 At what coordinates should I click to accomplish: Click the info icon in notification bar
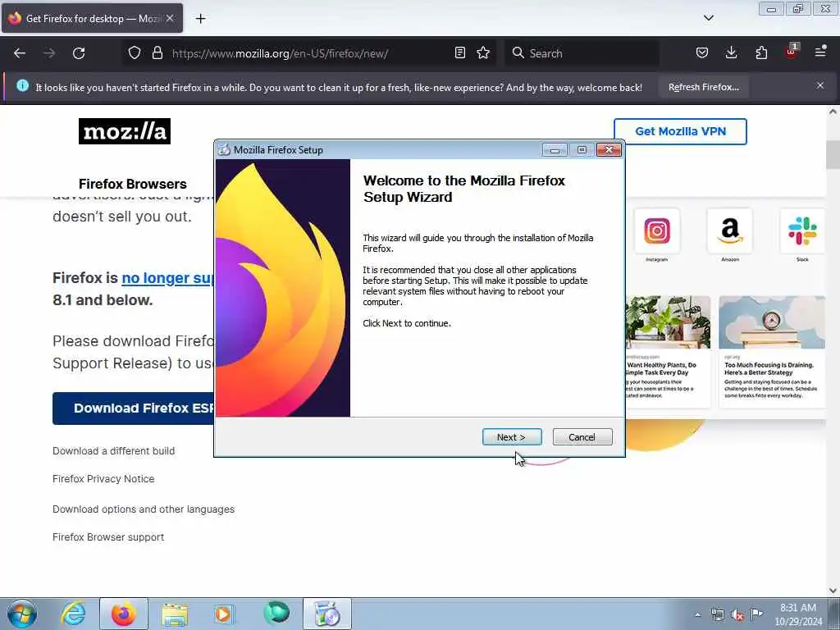[22, 85]
